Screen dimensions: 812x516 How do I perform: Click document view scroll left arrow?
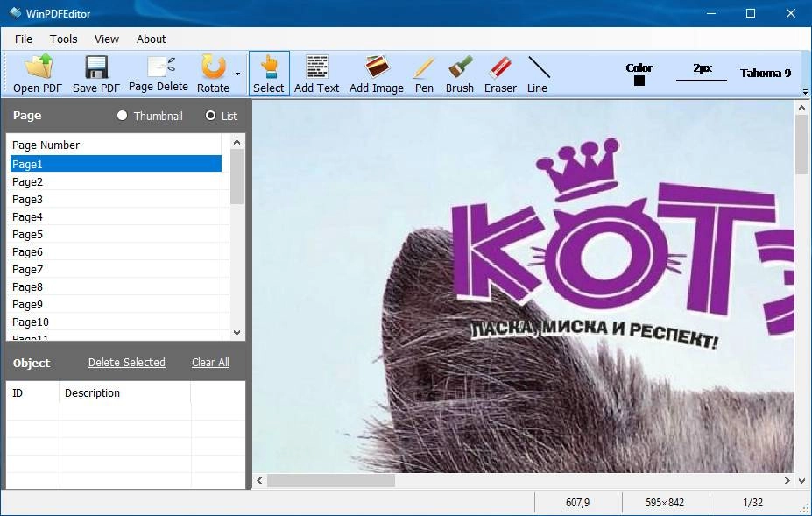tap(259, 481)
